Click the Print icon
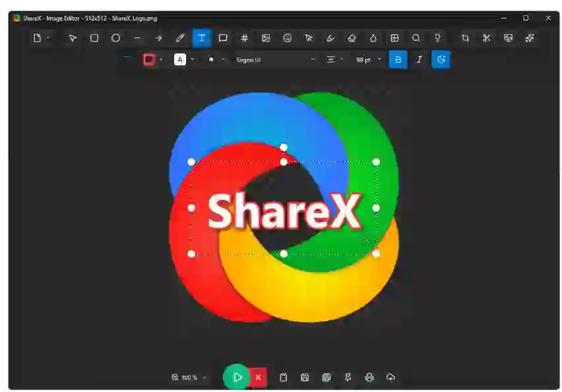 click(x=369, y=377)
